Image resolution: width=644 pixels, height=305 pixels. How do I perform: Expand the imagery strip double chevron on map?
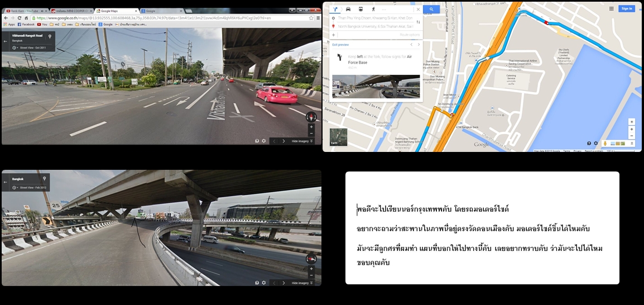click(632, 144)
